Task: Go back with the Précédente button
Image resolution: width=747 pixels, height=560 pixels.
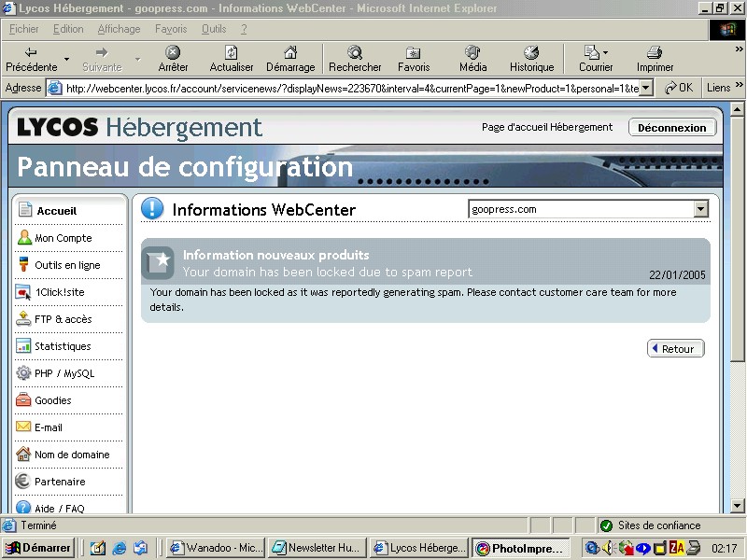Action: point(32,59)
